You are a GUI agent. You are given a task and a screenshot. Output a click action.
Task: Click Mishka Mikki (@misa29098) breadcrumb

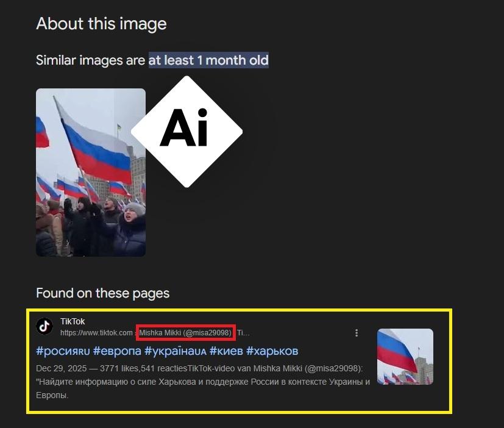(x=185, y=333)
